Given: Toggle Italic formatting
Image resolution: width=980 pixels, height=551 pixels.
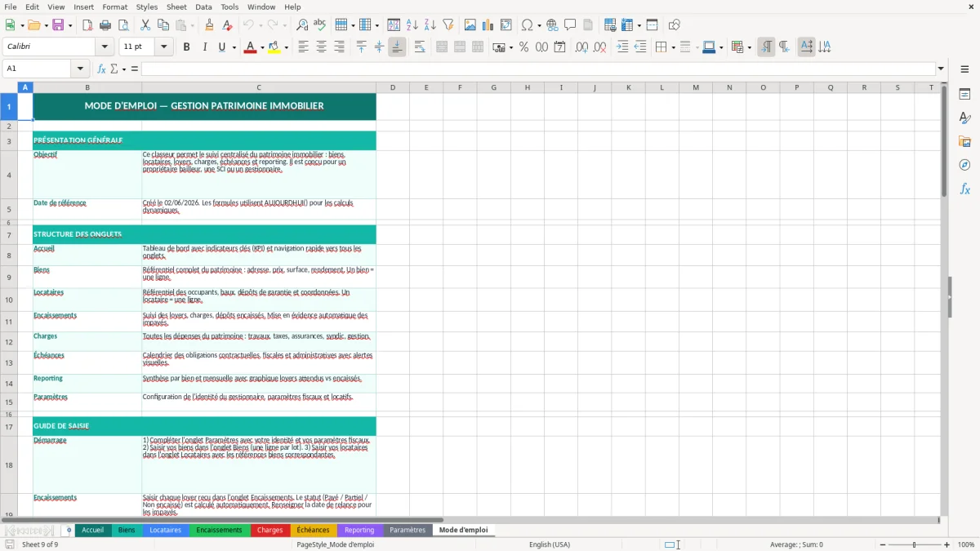Looking at the screenshot, I should (x=204, y=47).
